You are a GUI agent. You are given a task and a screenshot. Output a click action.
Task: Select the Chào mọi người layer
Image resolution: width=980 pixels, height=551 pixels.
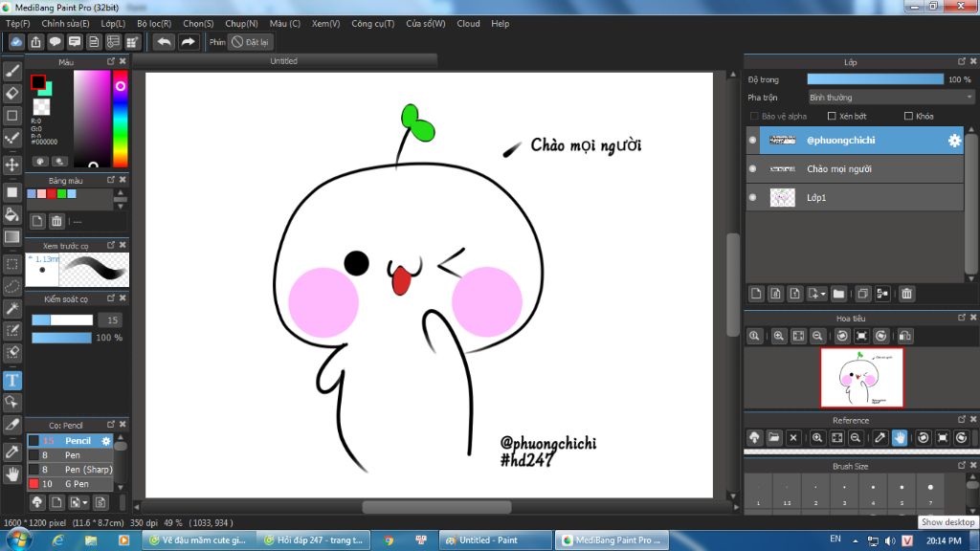point(855,168)
